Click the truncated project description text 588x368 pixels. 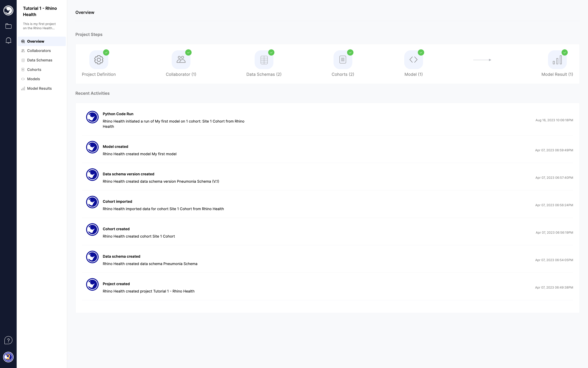[39, 26]
